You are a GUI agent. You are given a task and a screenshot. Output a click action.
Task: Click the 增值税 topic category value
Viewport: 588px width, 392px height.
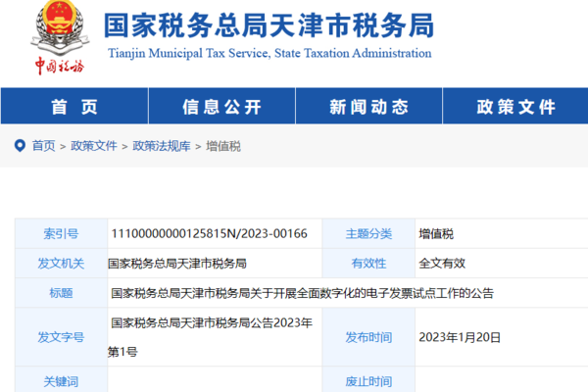[436, 233]
